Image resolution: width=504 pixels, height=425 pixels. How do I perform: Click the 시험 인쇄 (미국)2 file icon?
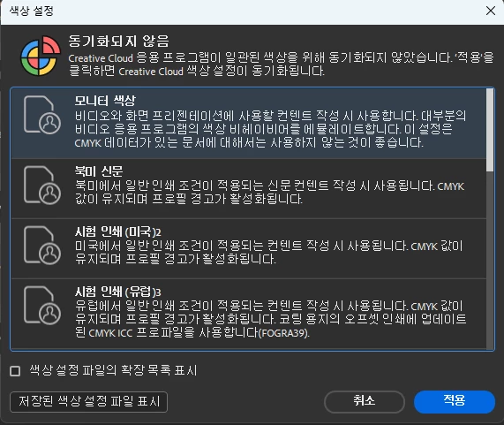[42, 246]
